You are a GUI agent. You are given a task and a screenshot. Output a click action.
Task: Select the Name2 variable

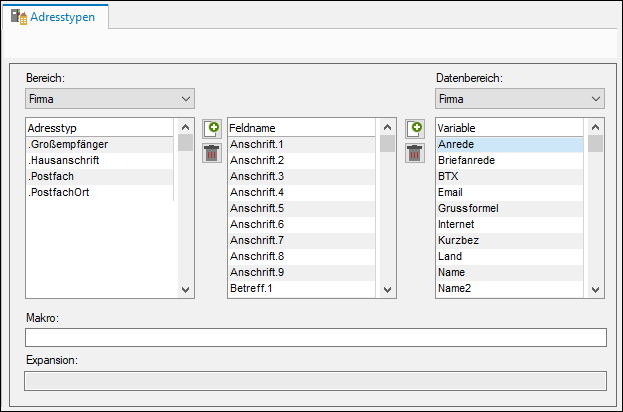(x=510, y=288)
